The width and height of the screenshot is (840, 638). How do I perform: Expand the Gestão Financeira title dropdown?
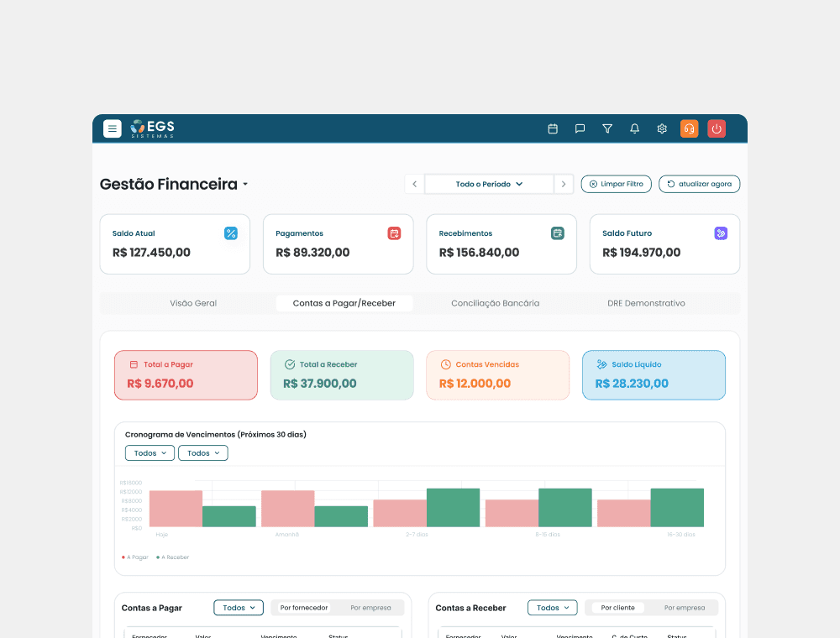(x=245, y=184)
